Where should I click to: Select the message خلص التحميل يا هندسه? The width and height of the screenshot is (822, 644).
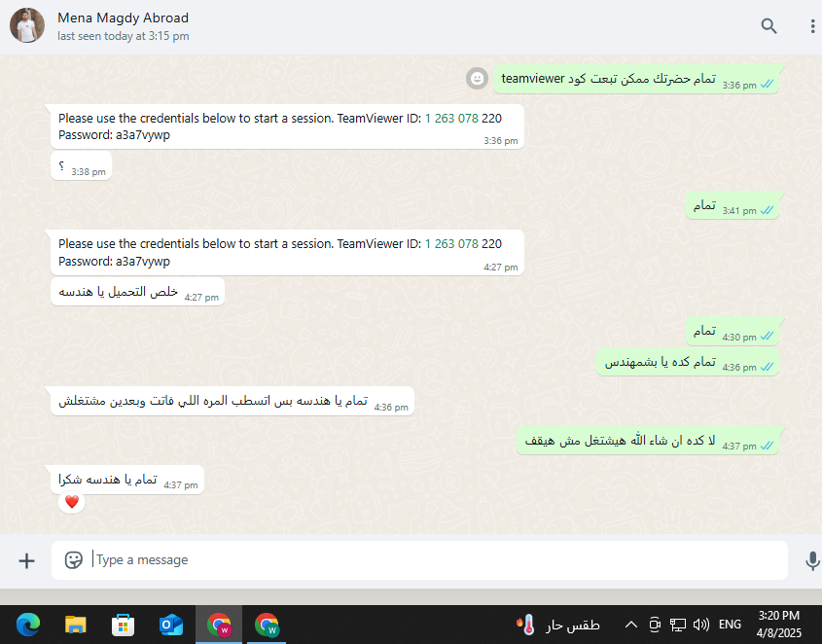[138, 292]
